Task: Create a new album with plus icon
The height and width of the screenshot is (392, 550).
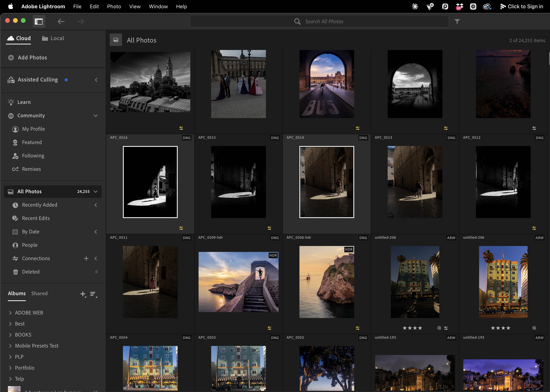Action: click(x=83, y=294)
